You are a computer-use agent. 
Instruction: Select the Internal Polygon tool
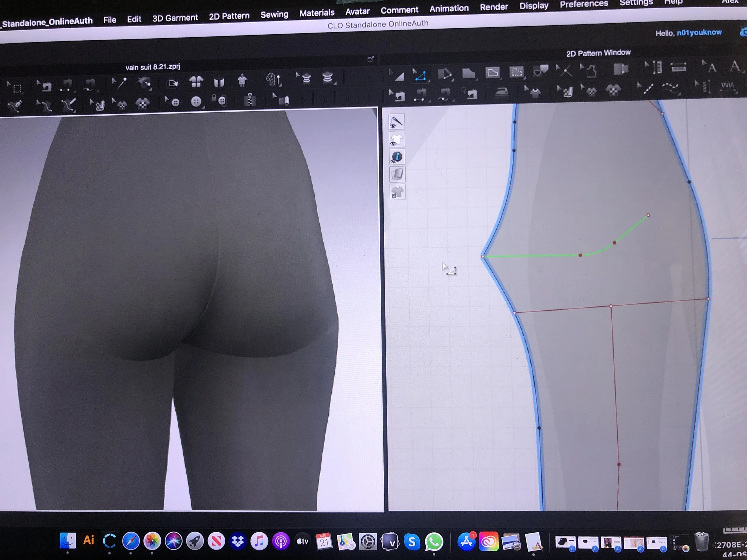492,73
